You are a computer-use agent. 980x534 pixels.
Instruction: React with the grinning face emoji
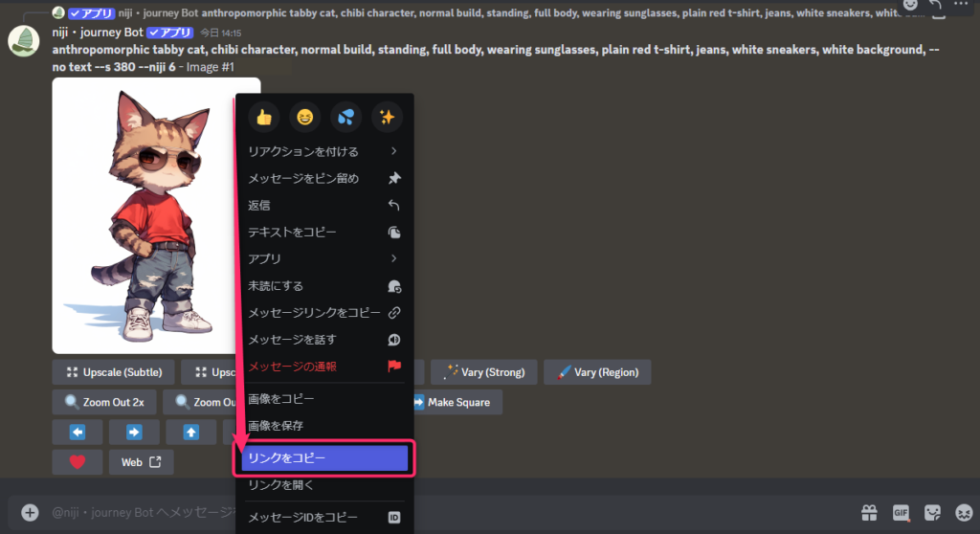305,117
